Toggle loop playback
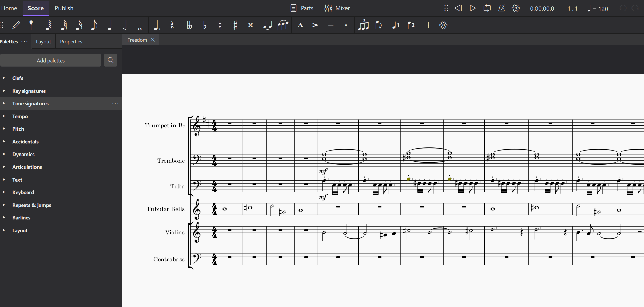Viewport: 644px width, 307px height. click(487, 8)
